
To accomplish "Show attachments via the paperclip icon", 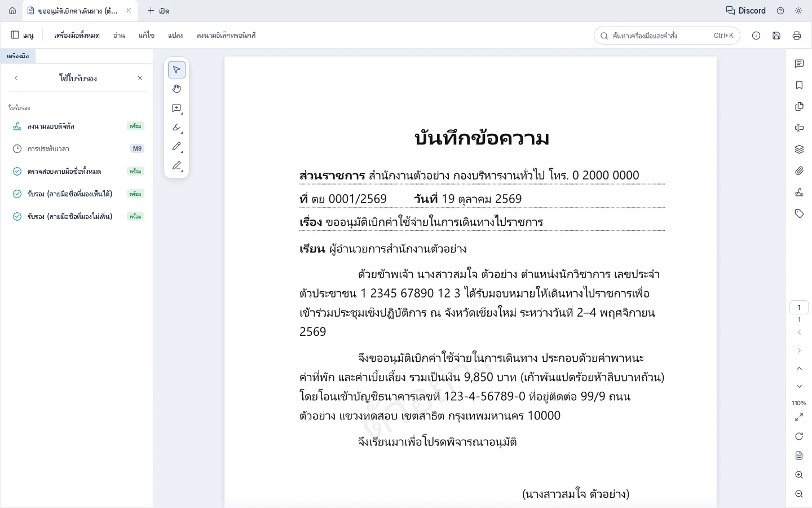I will [x=799, y=171].
